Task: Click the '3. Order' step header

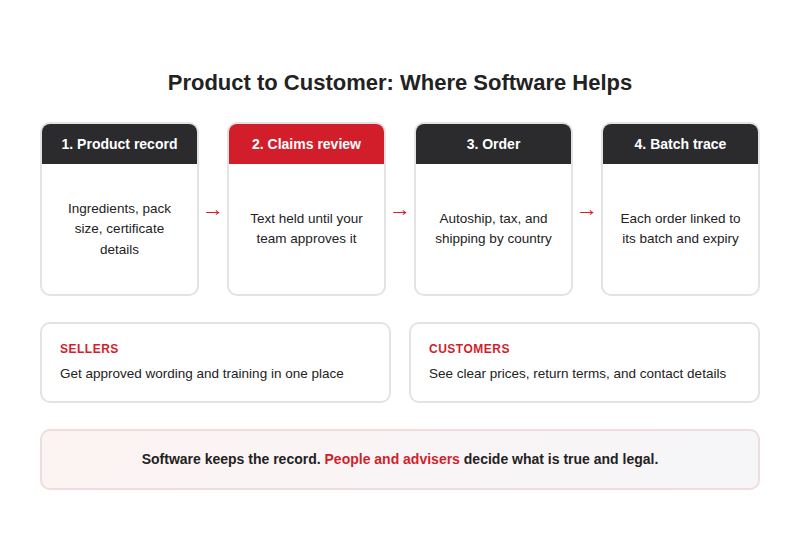Action: pyautogui.click(x=493, y=144)
